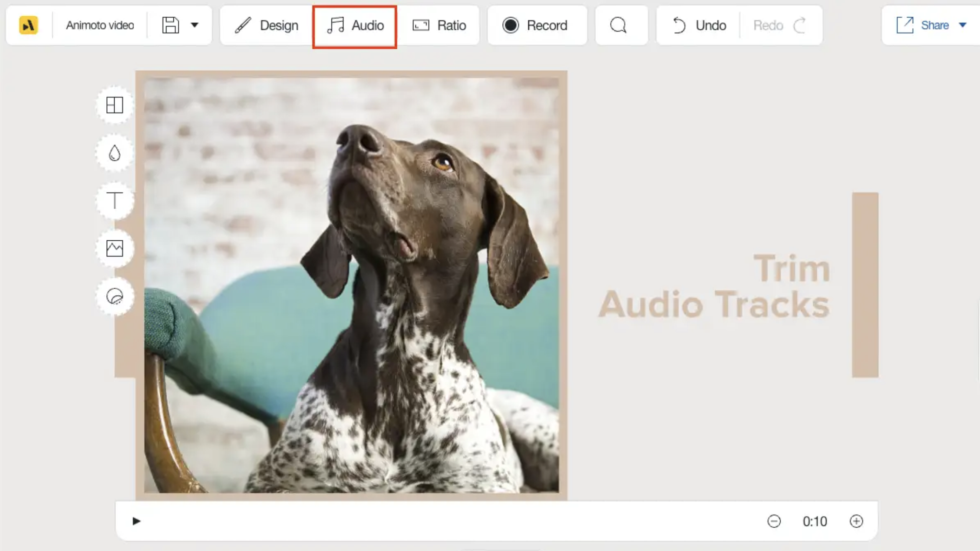980x551 pixels.
Task: Open the Audio menu
Action: click(355, 25)
